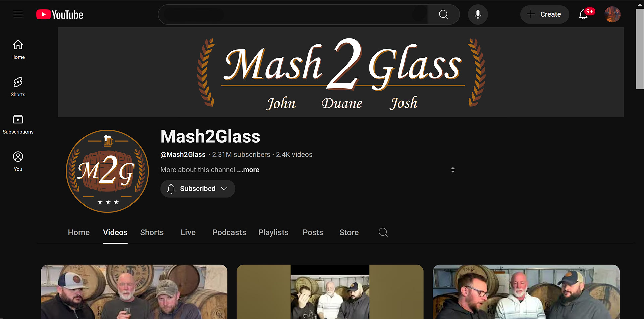Screen dimensions: 644x319
Task: Go to Shorts in sidebar
Action: tap(18, 87)
